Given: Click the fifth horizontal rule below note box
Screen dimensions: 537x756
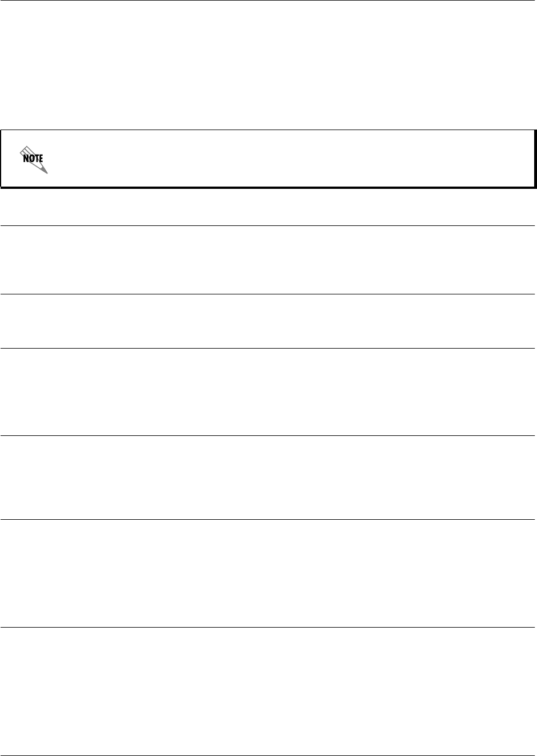Looking at the screenshot, I should tap(268, 519).
